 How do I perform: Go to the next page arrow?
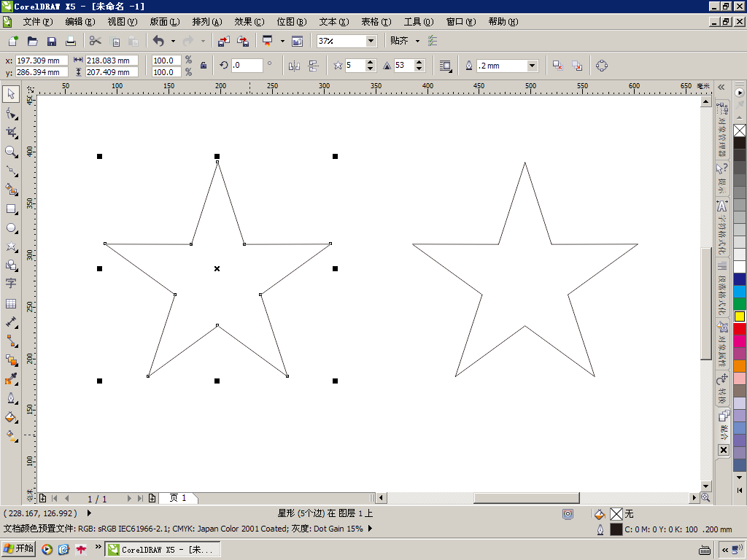click(128, 499)
